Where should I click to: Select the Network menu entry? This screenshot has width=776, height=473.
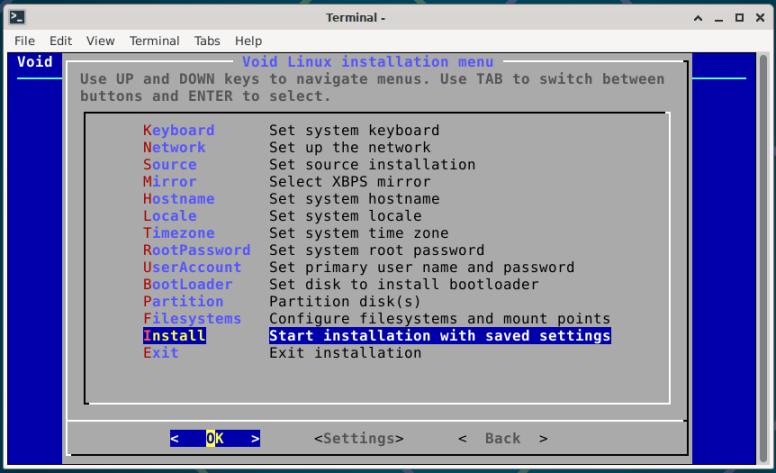click(x=174, y=147)
